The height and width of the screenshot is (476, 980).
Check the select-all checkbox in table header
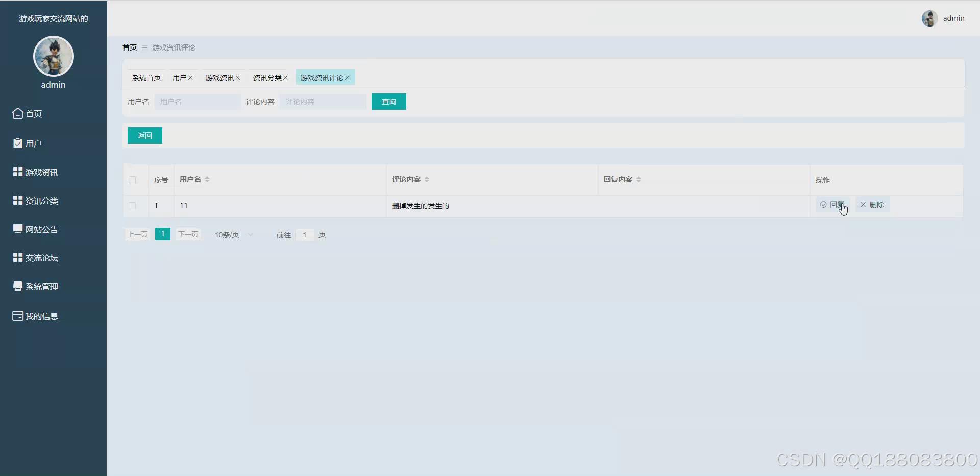click(133, 180)
